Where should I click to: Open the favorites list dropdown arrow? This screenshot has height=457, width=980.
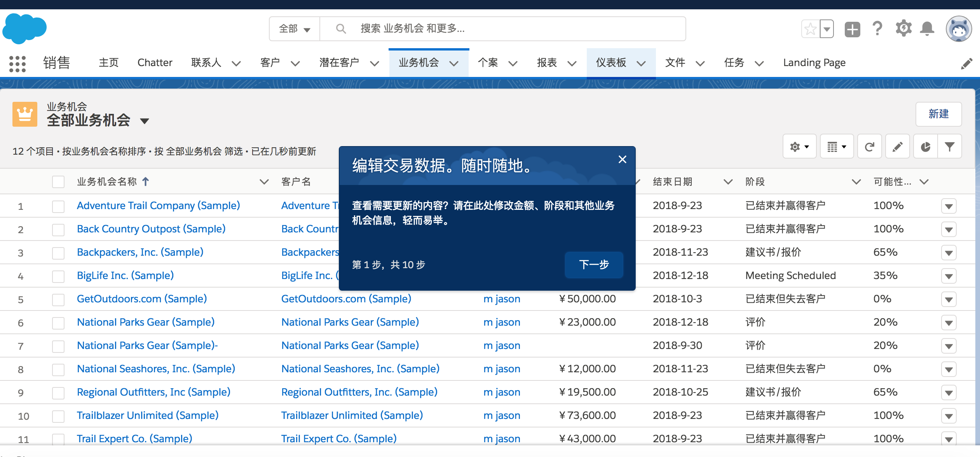(827, 29)
